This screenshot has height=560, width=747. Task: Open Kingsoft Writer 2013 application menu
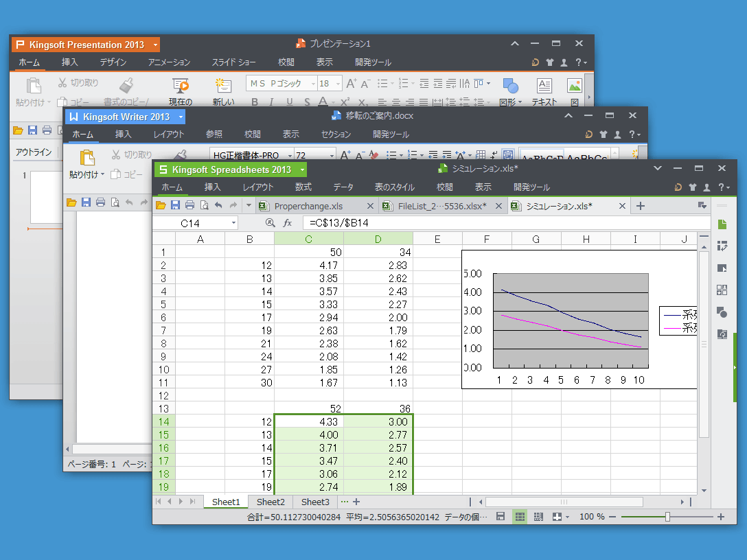[126, 117]
